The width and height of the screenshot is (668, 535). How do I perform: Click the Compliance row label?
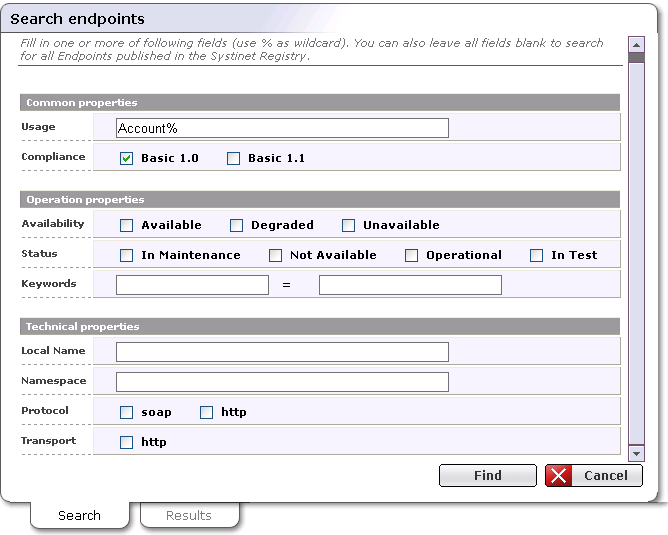[x=53, y=157]
